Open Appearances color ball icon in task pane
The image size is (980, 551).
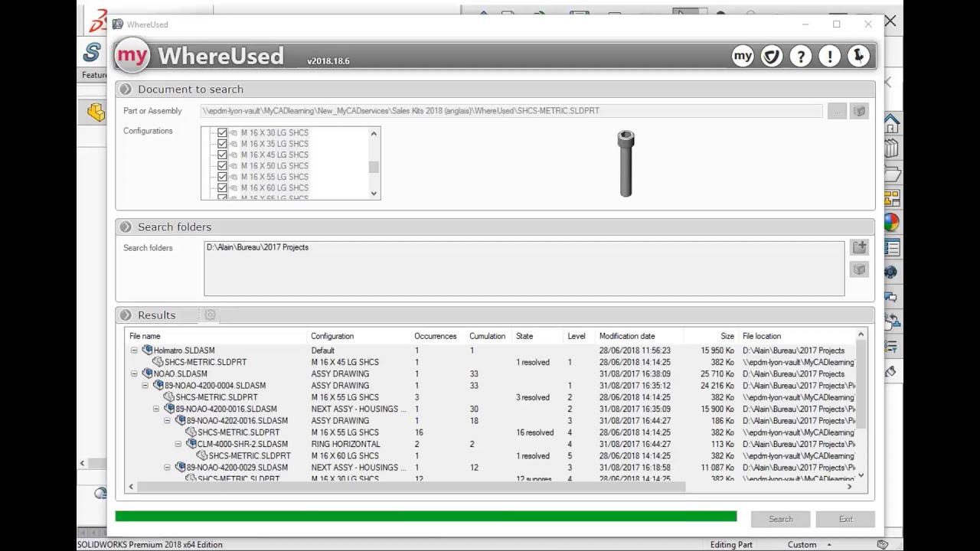coord(891,223)
